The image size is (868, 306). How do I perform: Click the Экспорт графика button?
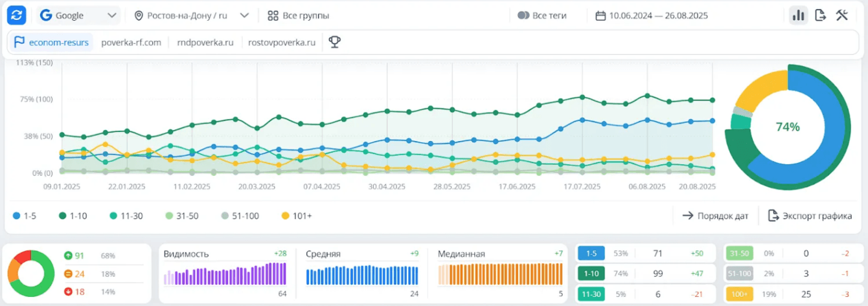pos(810,216)
